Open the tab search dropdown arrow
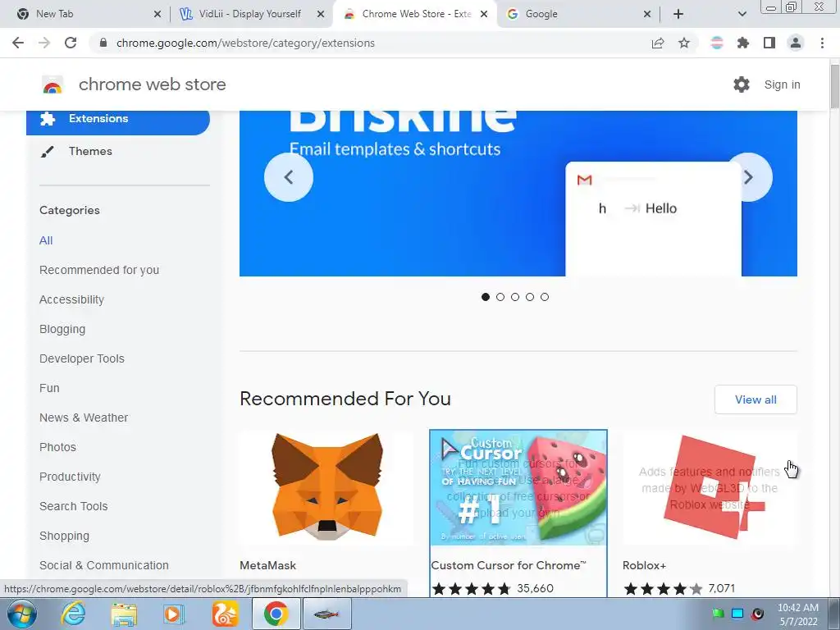The width and height of the screenshot is (840, 630). (x=742, y=14)
